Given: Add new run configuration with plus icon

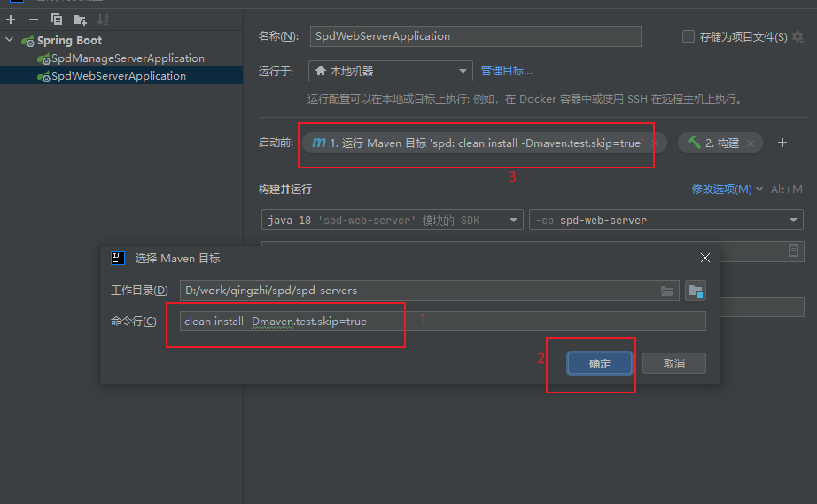Looking at the screenshot, I should pyautogui.click(x=11, y=19).
